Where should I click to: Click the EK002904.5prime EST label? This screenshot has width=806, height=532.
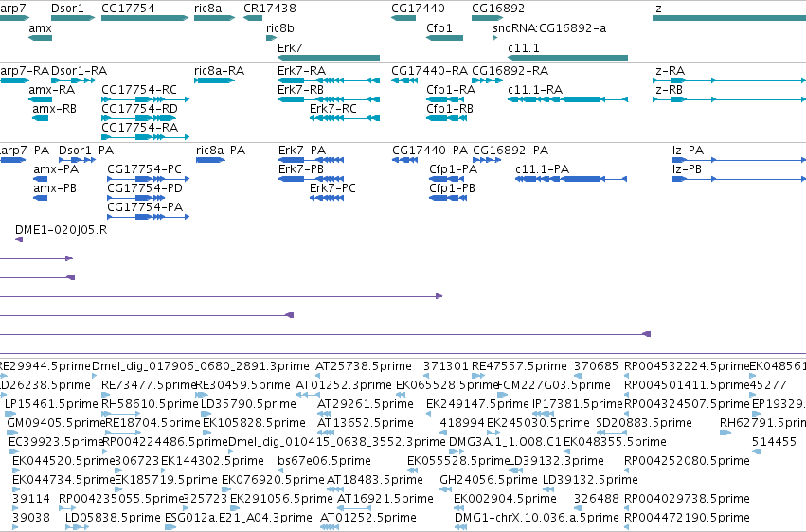coord(505,499)
